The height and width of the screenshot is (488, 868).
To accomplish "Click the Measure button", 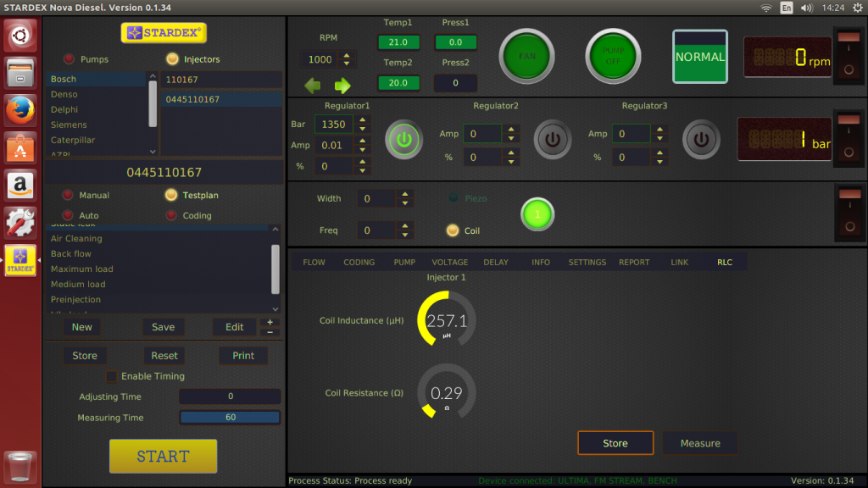I will click(699, 443).
